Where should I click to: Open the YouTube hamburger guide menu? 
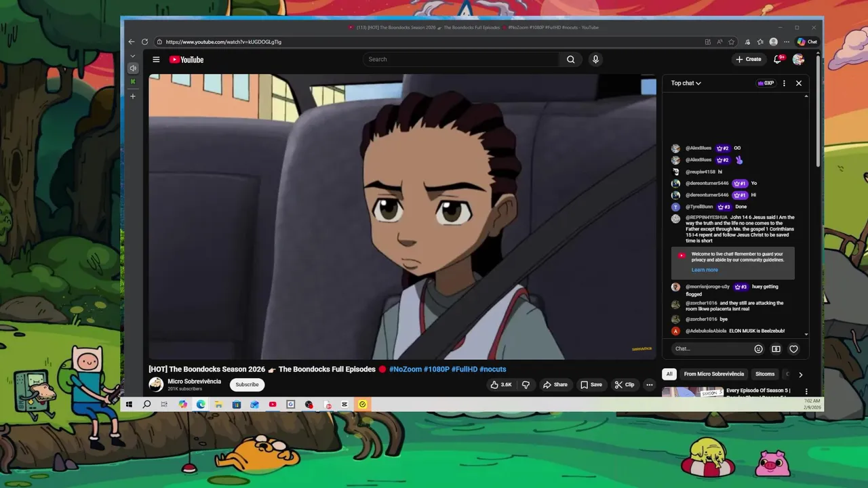pyautogui.click(x=156, y=60)
